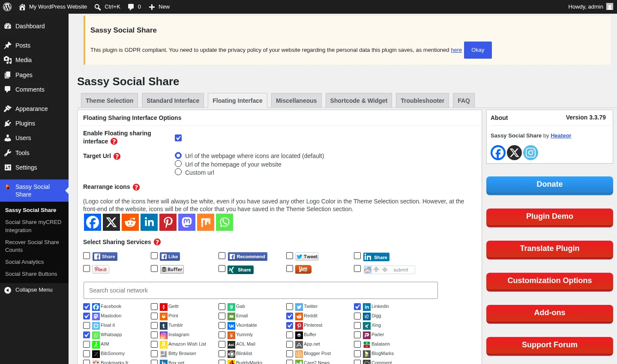Open Heateor Instagram icon in About box
The height and width of the screenshot is (364, 617).
[x=530, y=152]
